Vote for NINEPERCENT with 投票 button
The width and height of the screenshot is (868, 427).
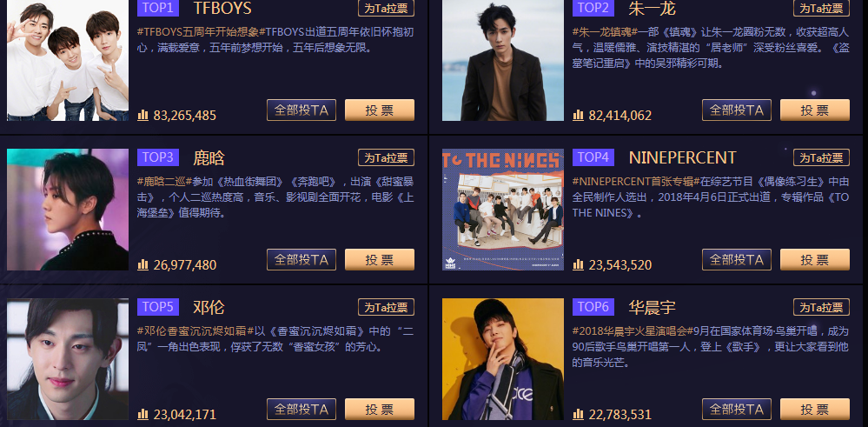(814, 259)
